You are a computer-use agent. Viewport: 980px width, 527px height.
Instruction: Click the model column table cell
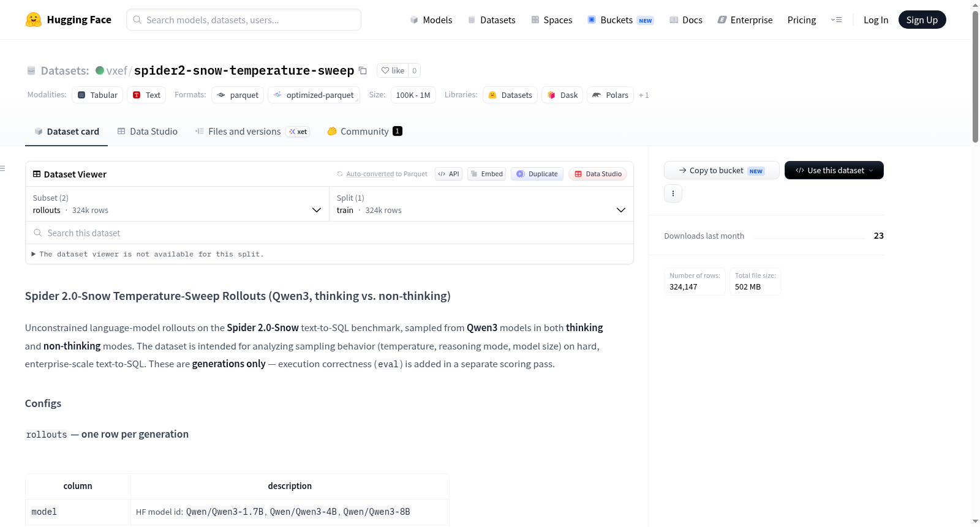[78, 512]
